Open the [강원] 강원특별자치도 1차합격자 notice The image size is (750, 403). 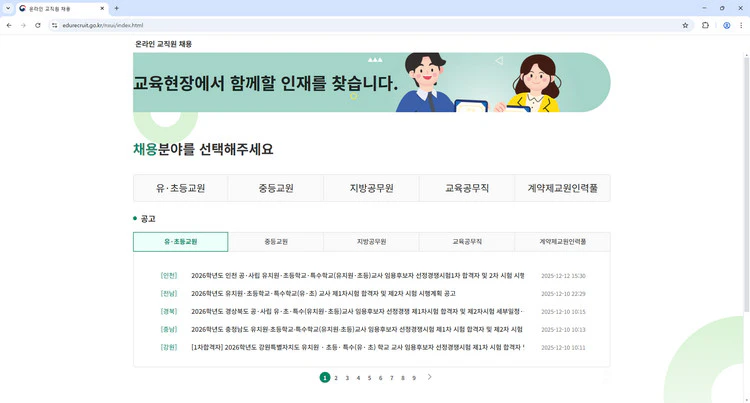click(358, 348)
